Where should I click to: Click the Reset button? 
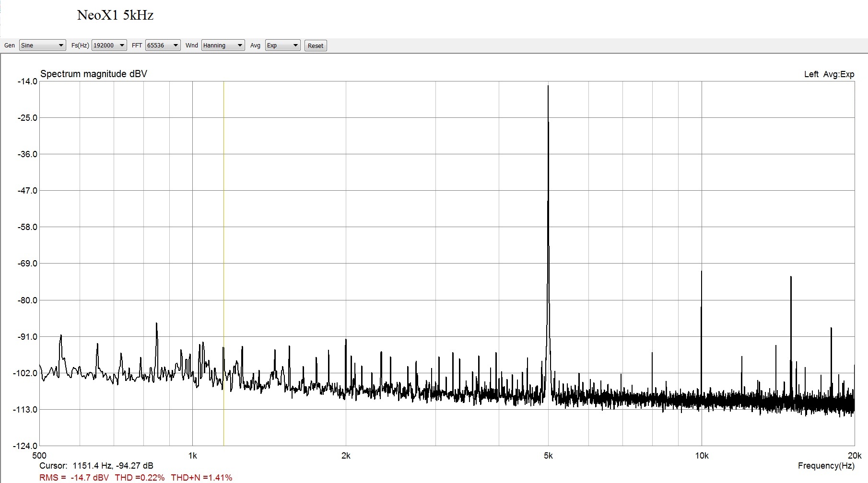tap(316, 46)
